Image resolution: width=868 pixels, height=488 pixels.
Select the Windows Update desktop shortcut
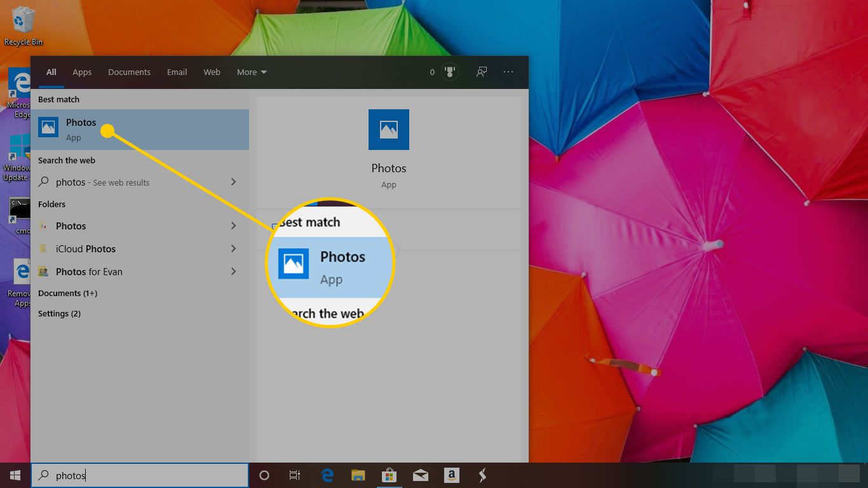pyautogui.click(x=17, y=158)
